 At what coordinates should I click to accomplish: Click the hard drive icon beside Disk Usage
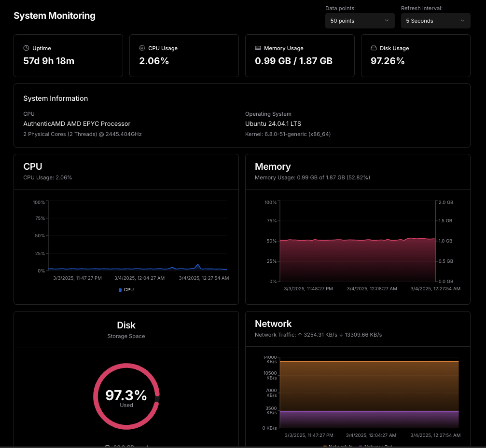(374, 48)
